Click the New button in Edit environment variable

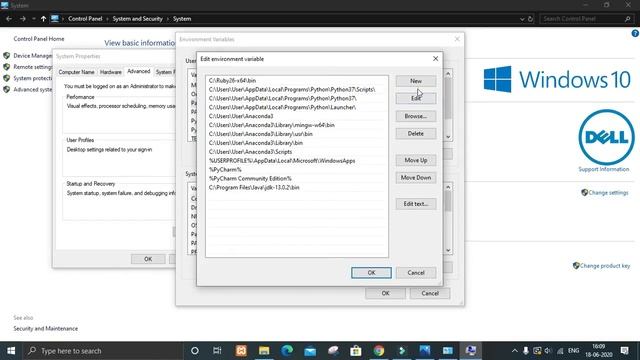tap(416, 81)
